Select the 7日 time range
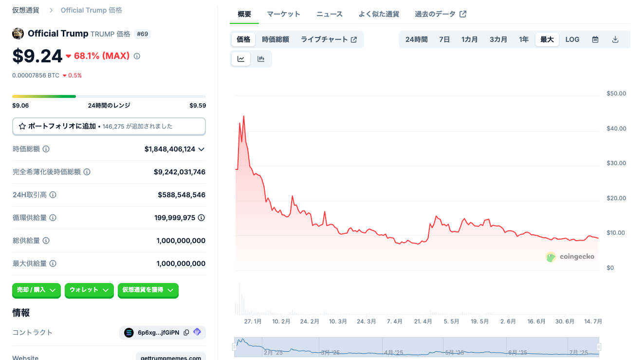 click(444, 39)
